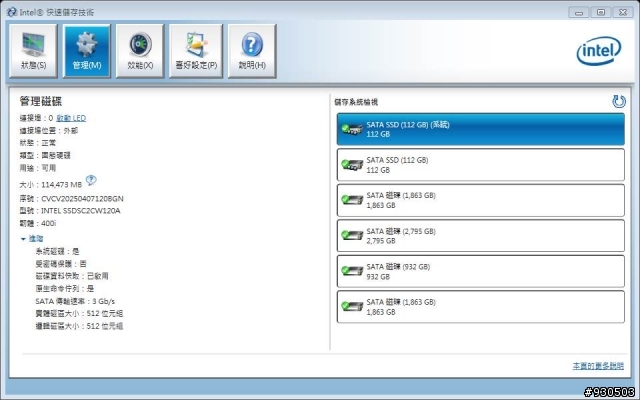Click the serial number CVCV20250407120BGN
The height and width of the screenshot is (400, 640).
(82, 199)
